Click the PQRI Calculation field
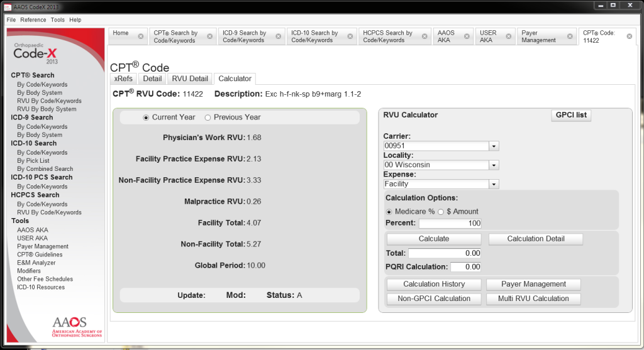This screenshot has height=350, width=644. 465,267
